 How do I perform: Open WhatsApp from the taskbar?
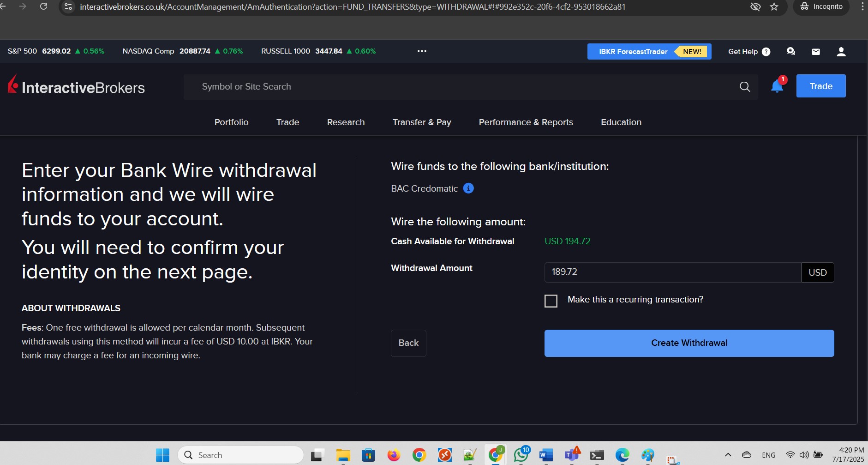pyautogui.click(x=521, y=455)
